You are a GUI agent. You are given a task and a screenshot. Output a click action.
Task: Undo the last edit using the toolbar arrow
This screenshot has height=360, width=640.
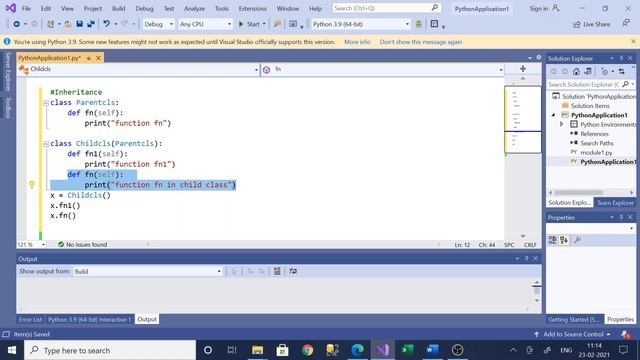pyautogui.click(x=107, y=24)
